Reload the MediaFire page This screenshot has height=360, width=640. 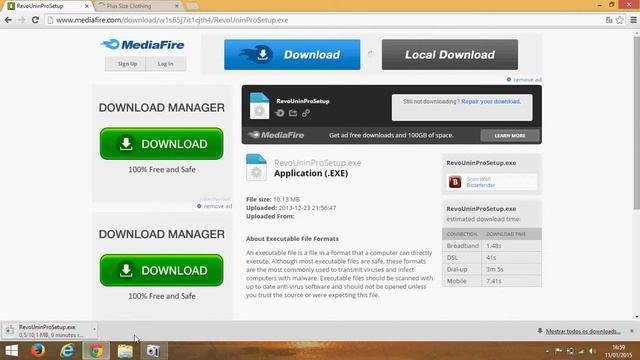point(35,20)
